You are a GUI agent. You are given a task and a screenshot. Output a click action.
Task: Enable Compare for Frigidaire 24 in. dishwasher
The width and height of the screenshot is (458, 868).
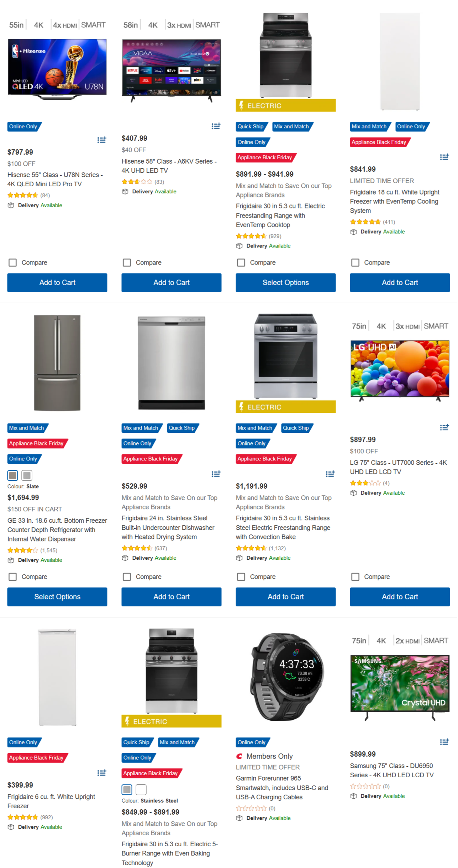click(127, 577)
